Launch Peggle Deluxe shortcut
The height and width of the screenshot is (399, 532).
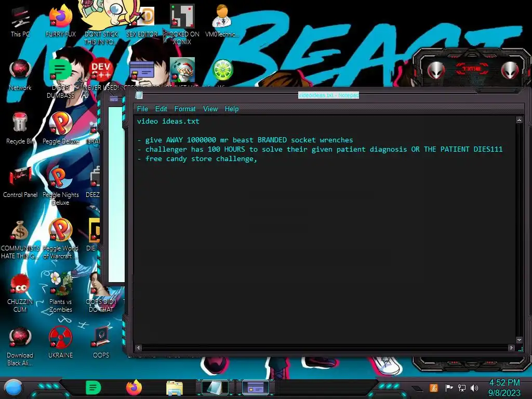[60, 129]
